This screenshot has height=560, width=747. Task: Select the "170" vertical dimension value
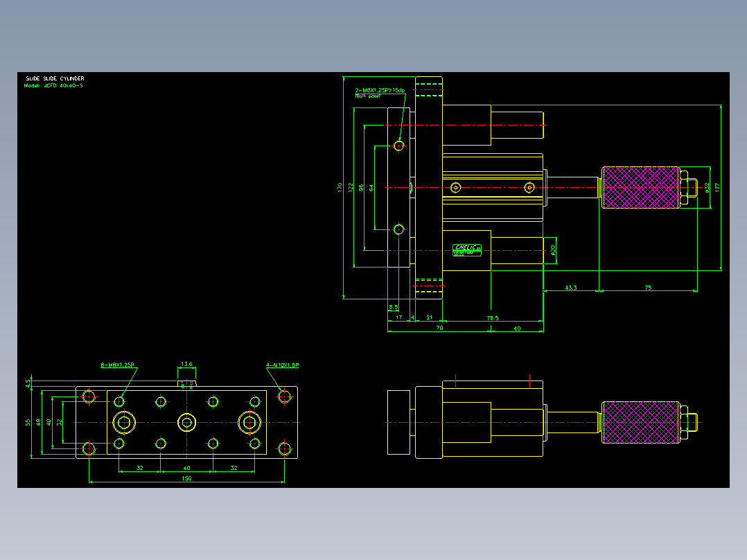click(x=340, y=187)
